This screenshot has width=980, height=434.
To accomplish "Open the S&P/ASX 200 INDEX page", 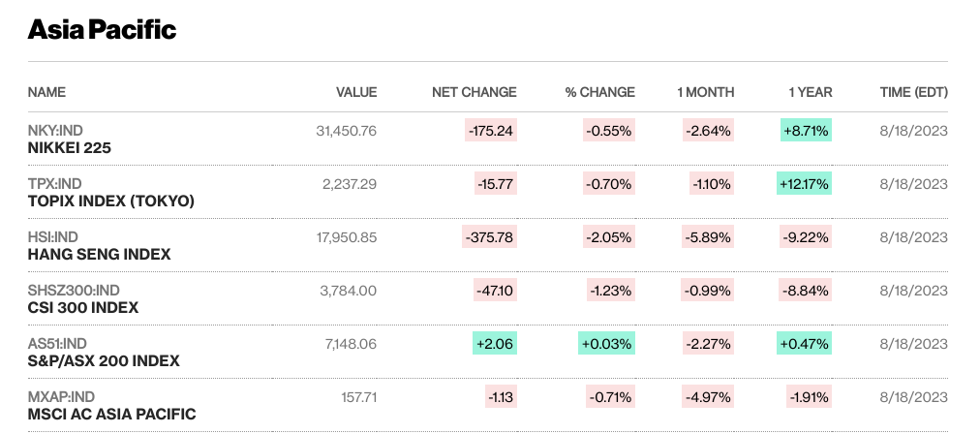I will [x=103, y=360].
